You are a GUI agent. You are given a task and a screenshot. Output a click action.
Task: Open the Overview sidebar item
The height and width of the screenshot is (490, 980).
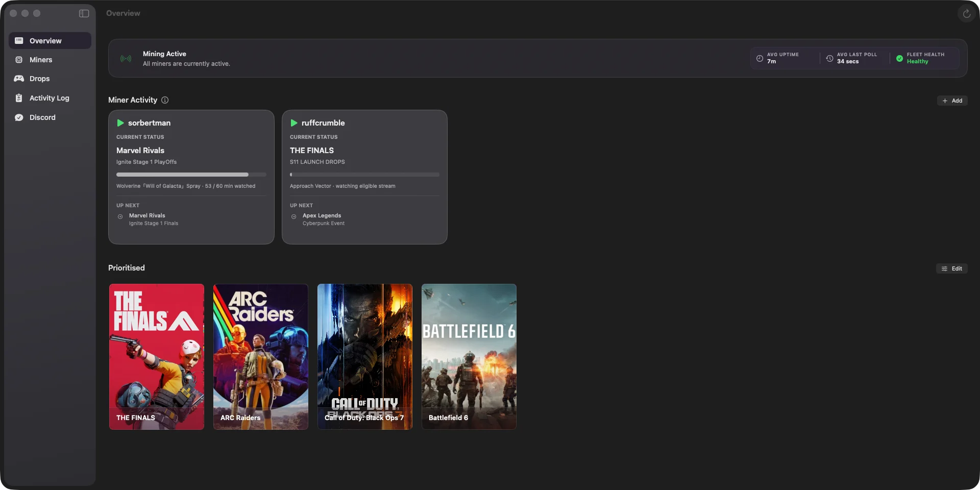coord(50,41)
